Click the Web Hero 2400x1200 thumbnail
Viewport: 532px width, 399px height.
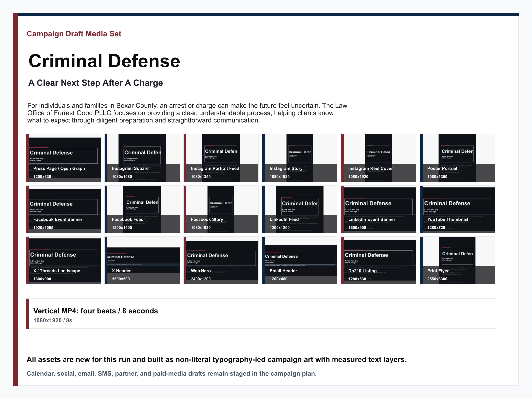tap(221, 260)
